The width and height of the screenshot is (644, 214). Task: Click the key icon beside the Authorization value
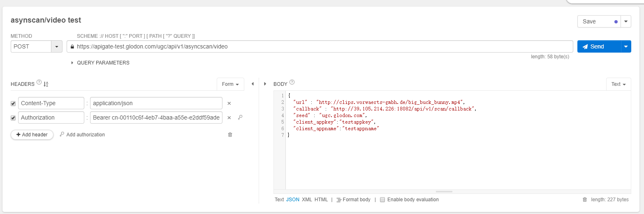[x=240, y=117]
